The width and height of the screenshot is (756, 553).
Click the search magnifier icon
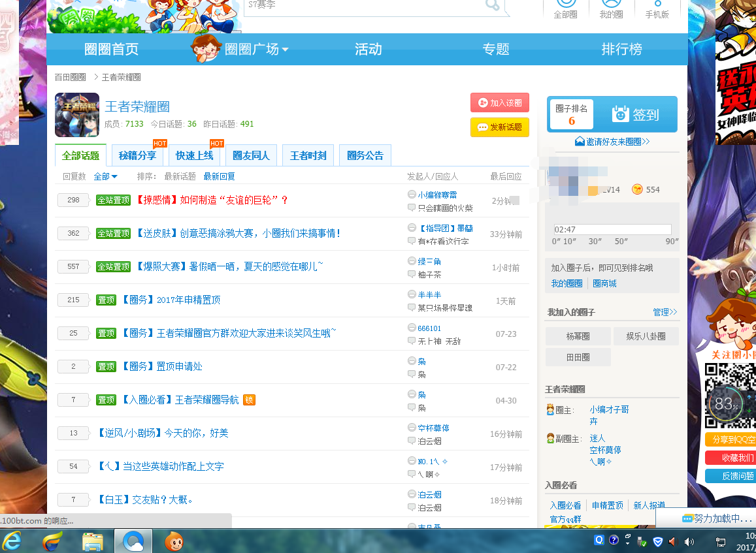(x=492, y=5)
